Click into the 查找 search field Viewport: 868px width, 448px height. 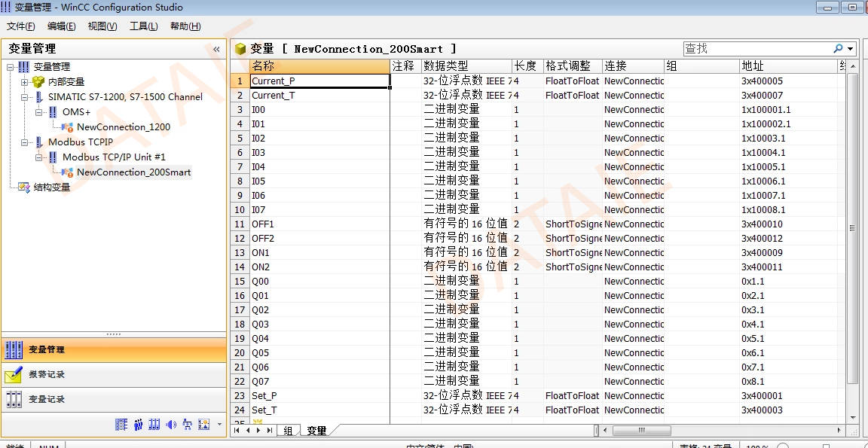[x=756, y=49]
